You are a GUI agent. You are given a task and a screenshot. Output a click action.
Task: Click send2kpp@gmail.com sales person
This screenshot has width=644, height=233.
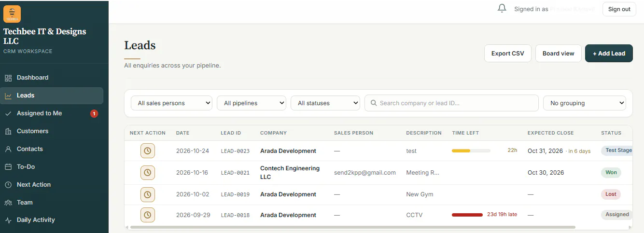click(365, 173)
